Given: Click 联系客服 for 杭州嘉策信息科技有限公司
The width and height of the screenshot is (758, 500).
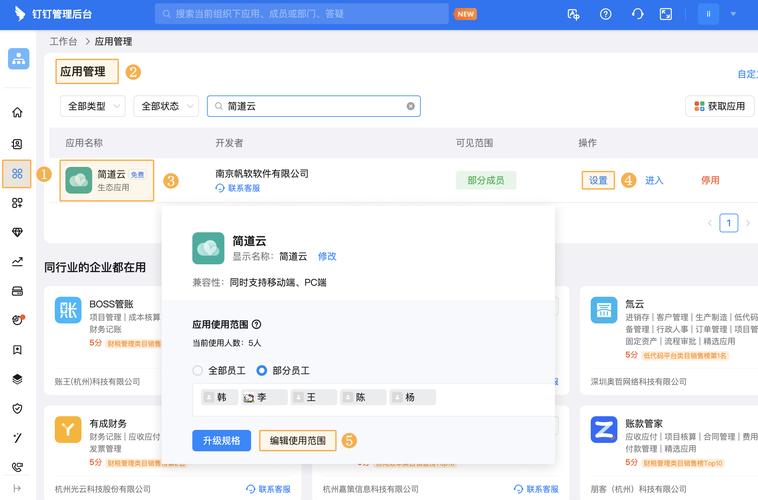Looking at the screenshot, I should (x=536, y=489).
